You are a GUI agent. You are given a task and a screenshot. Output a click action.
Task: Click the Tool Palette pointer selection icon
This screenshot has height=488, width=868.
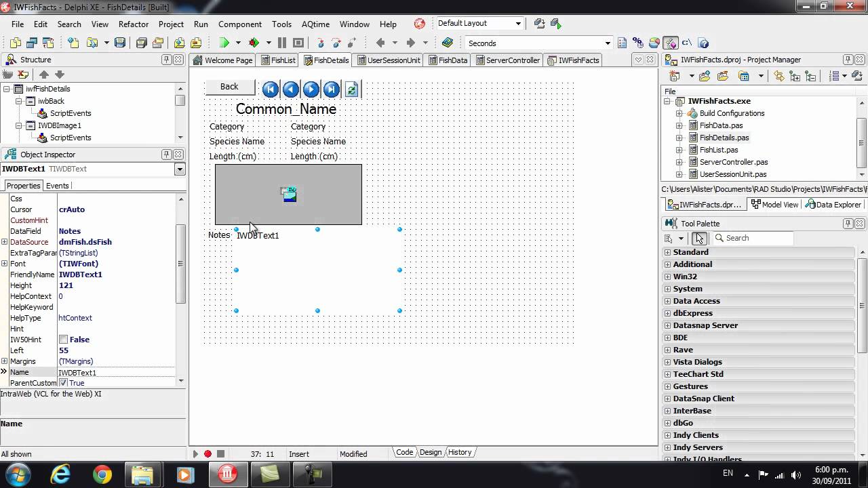[x=699, y=238]
